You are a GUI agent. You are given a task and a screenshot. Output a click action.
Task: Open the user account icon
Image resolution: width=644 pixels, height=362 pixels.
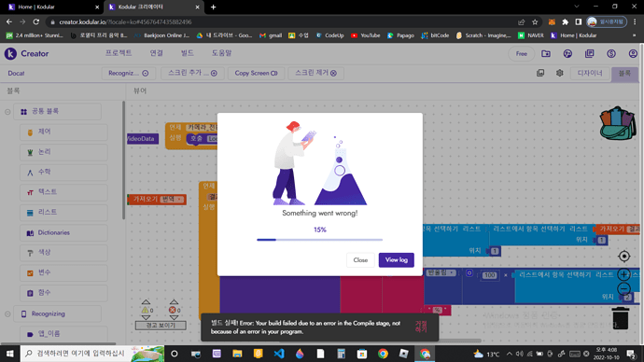[633, 54]
